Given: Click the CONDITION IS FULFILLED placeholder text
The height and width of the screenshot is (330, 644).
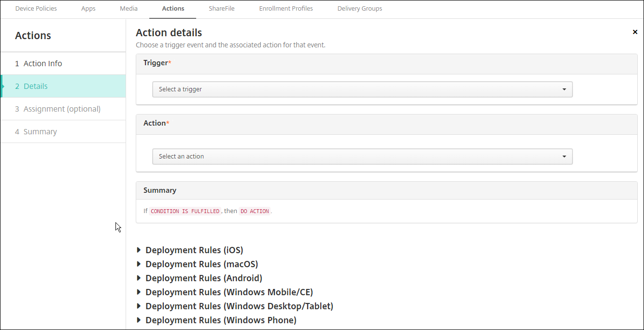Looking at the screenshot, I should (185, 211).
